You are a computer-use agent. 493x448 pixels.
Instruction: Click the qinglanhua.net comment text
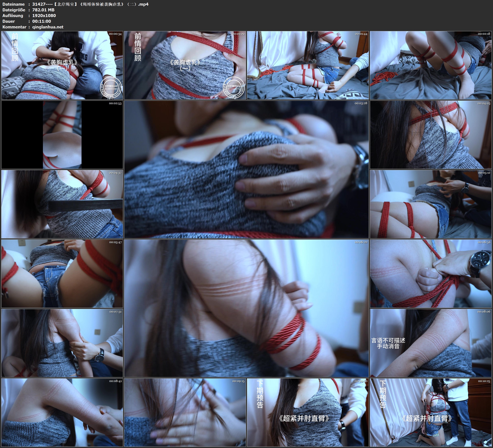click(x=48, y=27)
